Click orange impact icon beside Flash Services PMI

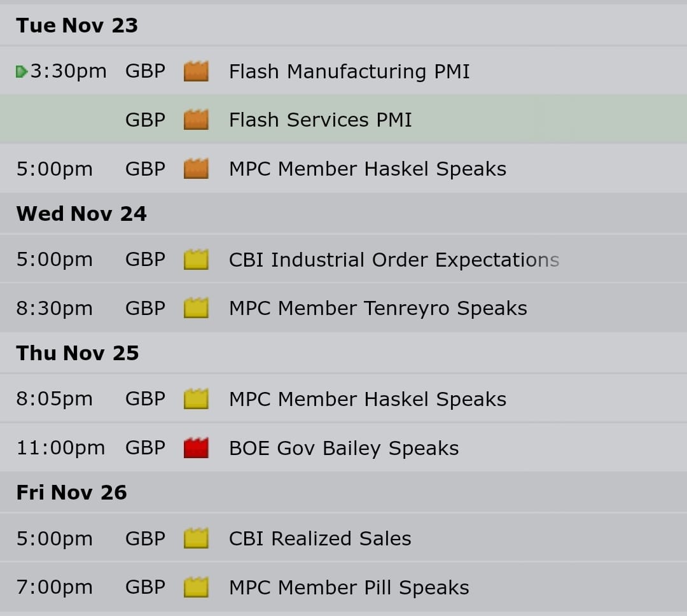[x=196, y=120]
